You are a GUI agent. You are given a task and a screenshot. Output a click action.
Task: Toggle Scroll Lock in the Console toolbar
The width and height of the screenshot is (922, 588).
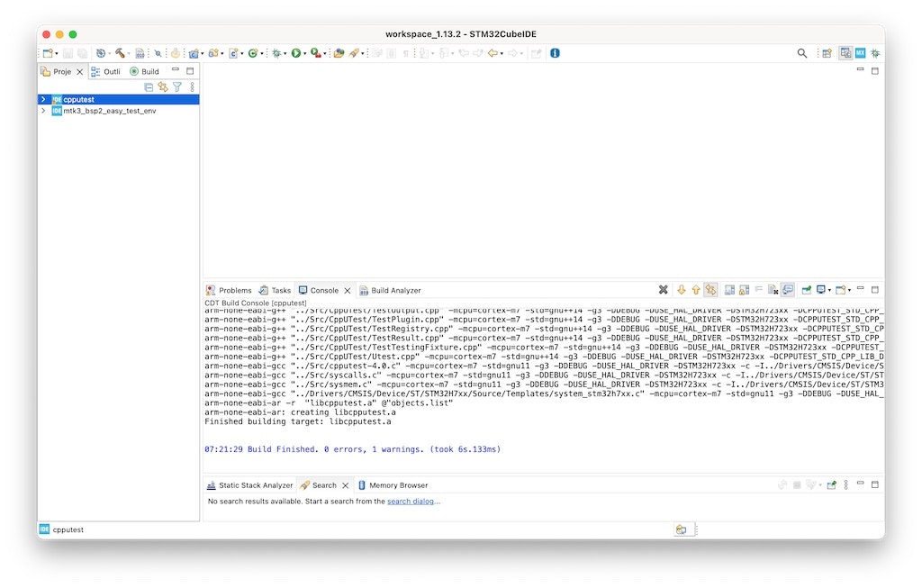744,290
